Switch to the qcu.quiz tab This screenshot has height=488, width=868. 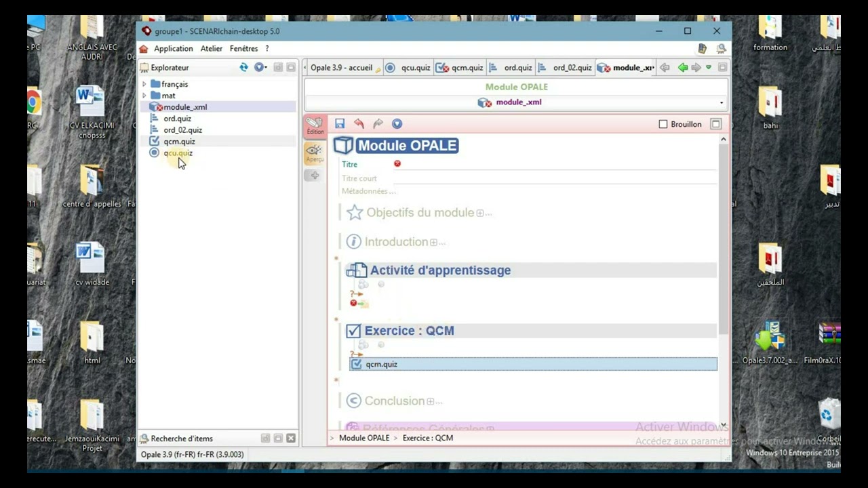408,68
